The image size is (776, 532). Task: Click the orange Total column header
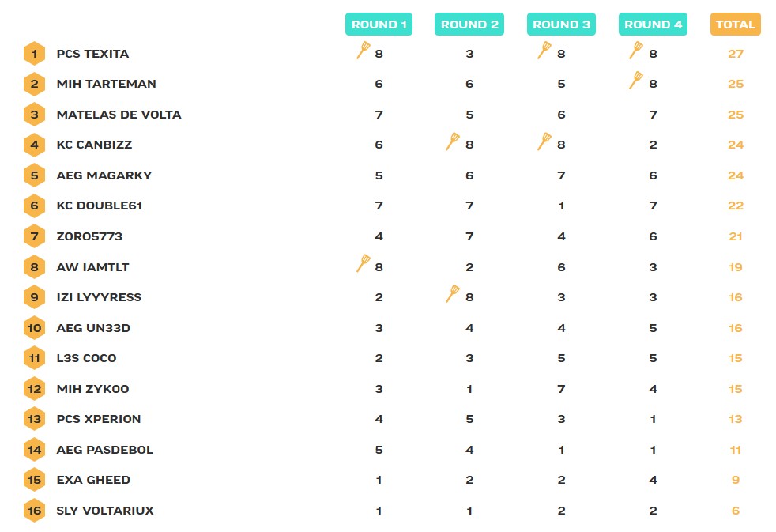tap(735, 25)
